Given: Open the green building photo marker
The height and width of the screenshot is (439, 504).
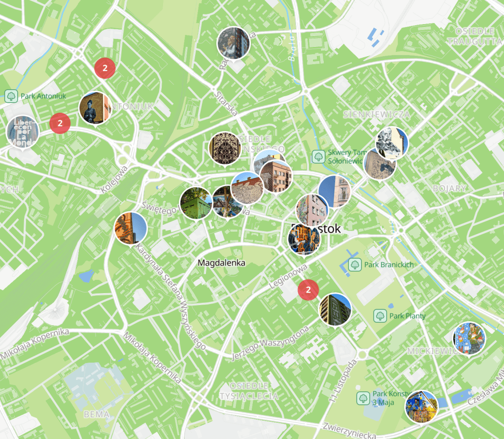Looking at the screenshot, I should click(196, 203).
